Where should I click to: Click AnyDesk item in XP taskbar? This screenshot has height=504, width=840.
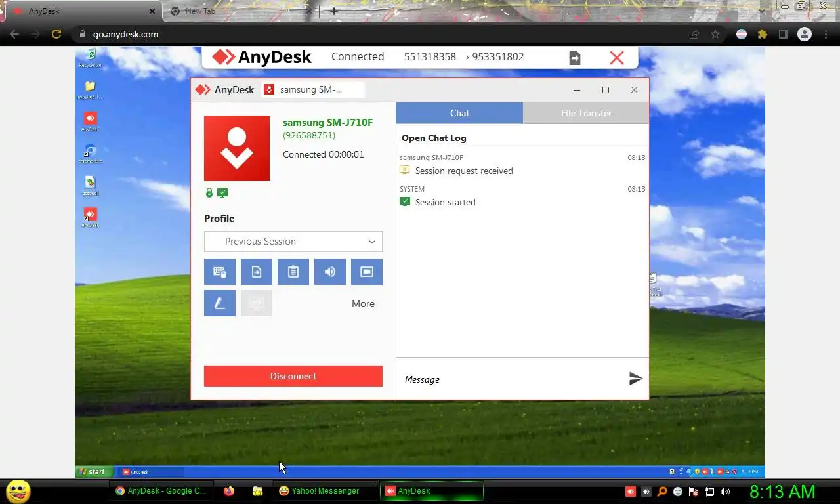click(152, 471)
